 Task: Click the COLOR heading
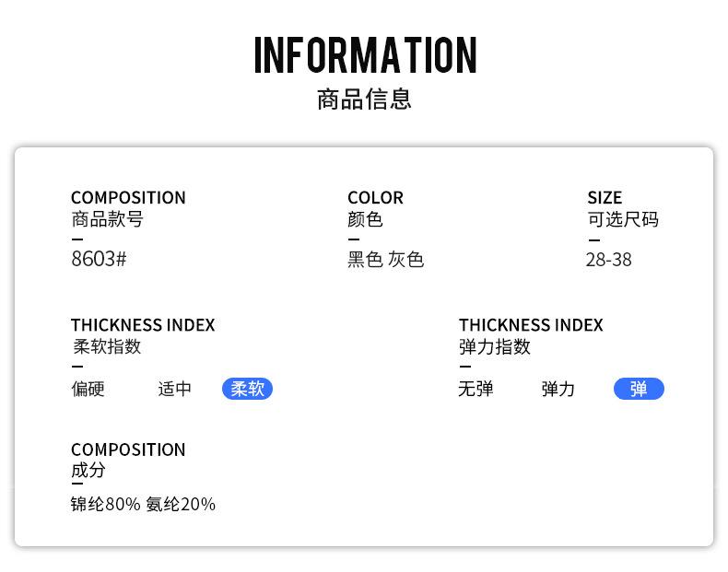tap(375, 197)
